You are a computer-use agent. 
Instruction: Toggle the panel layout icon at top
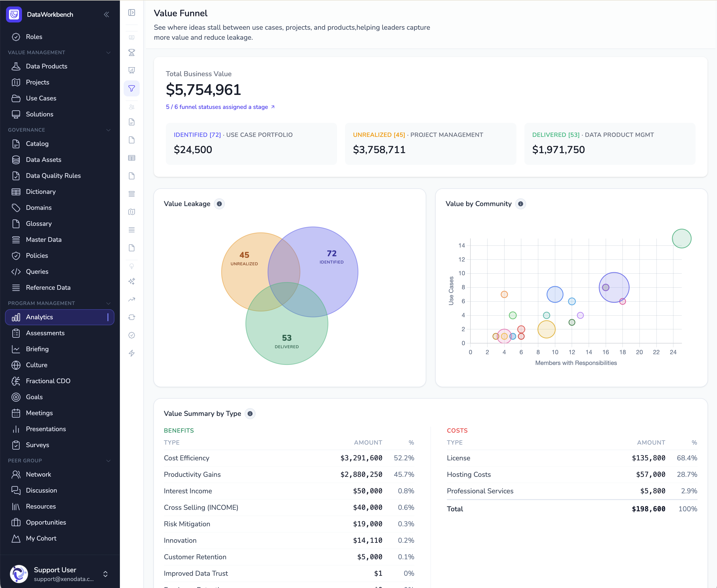click(132, 12)
